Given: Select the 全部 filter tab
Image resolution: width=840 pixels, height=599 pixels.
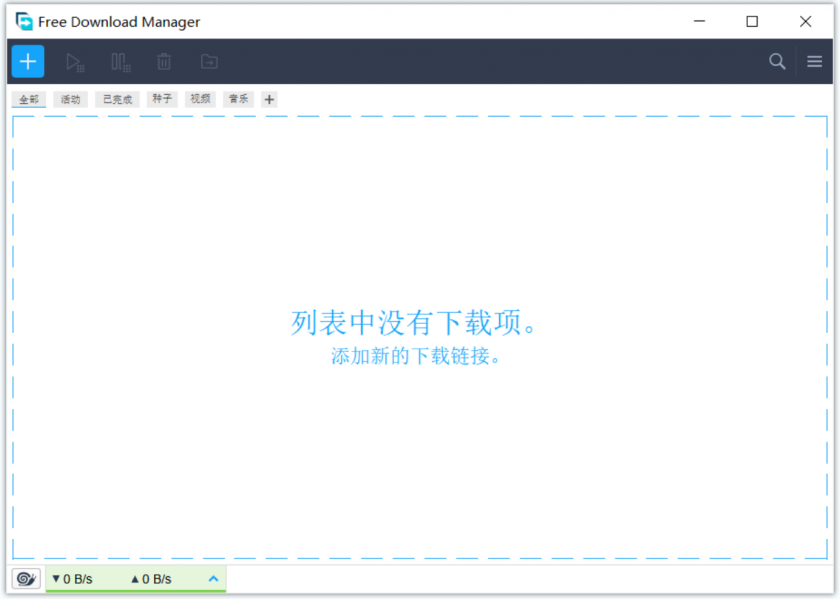Looking at the screenshot, I should click(x=28, y=99).
